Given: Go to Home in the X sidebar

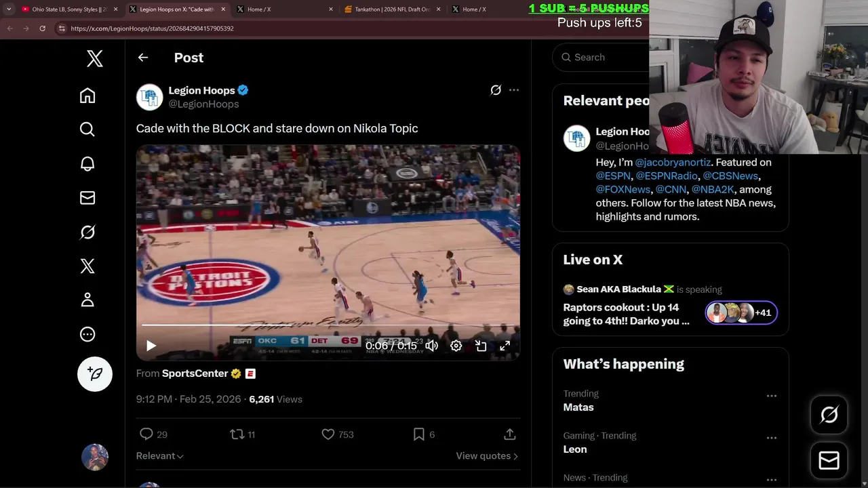Looking at the screenshot, I should [x=87, y=96].
